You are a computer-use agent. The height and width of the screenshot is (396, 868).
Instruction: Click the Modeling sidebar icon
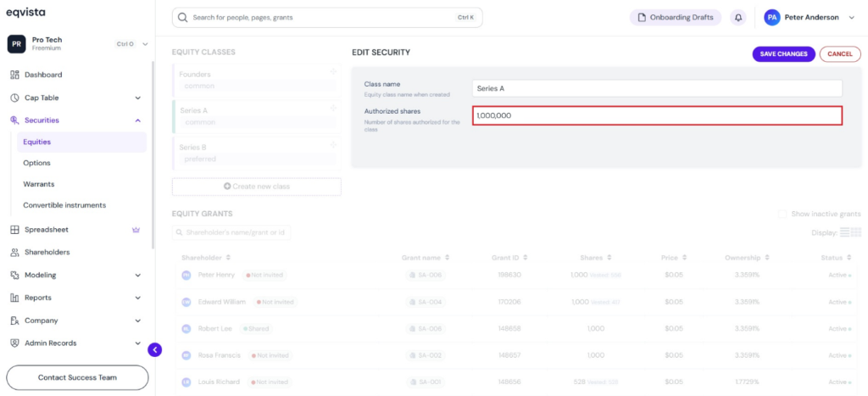[15, 275]
